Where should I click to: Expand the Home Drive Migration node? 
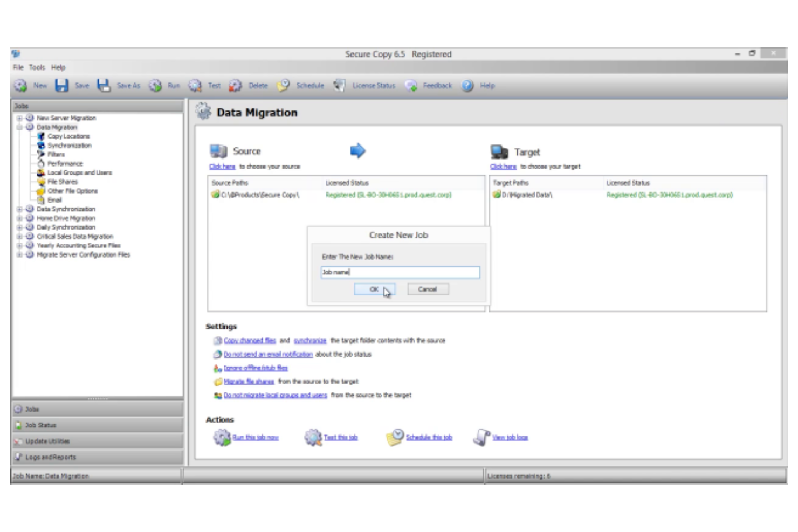point(19,218)
